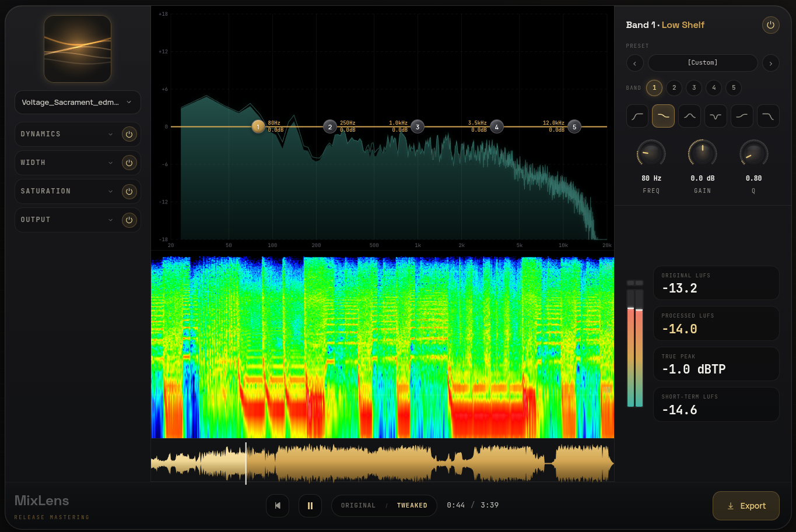796x532 pixels.
Task: Click the MixLens logo text
Action: click(42, 501)
